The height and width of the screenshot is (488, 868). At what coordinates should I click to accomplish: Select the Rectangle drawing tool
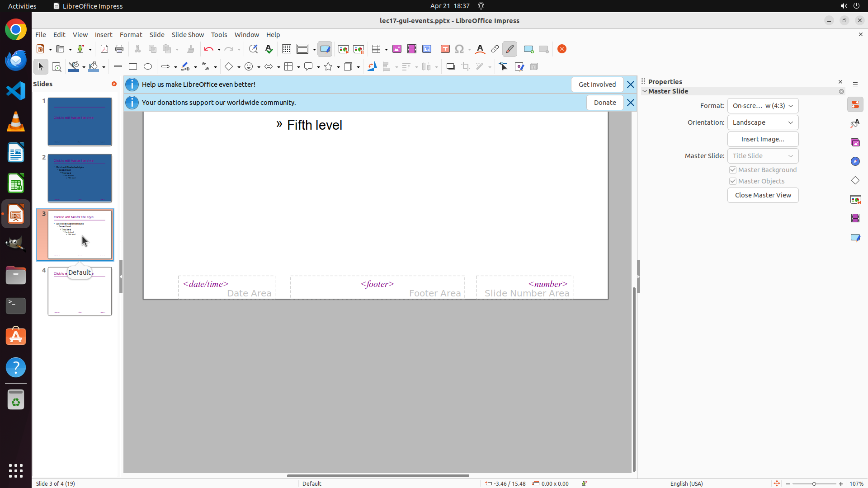[133, 67]
